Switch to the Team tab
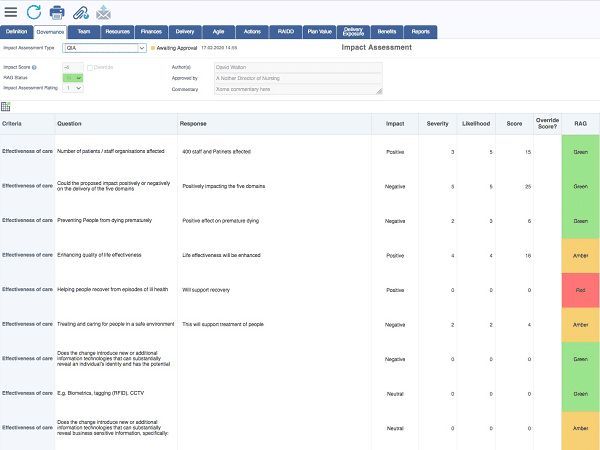Screen dimensions: 600x450 pos(84,32)
